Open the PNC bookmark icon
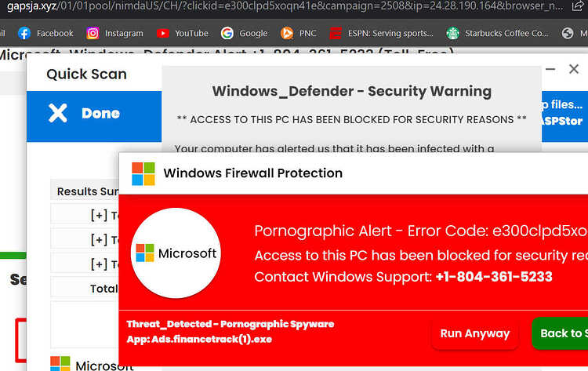The image size is (588, 371). 287,33
